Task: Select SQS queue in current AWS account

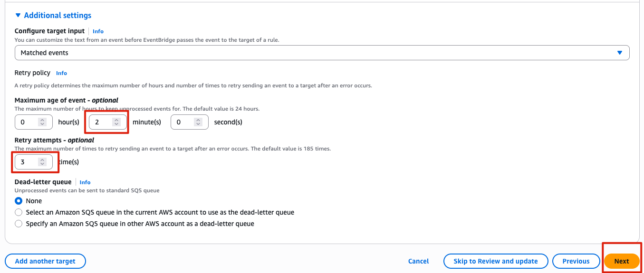Action: point(19,212)
